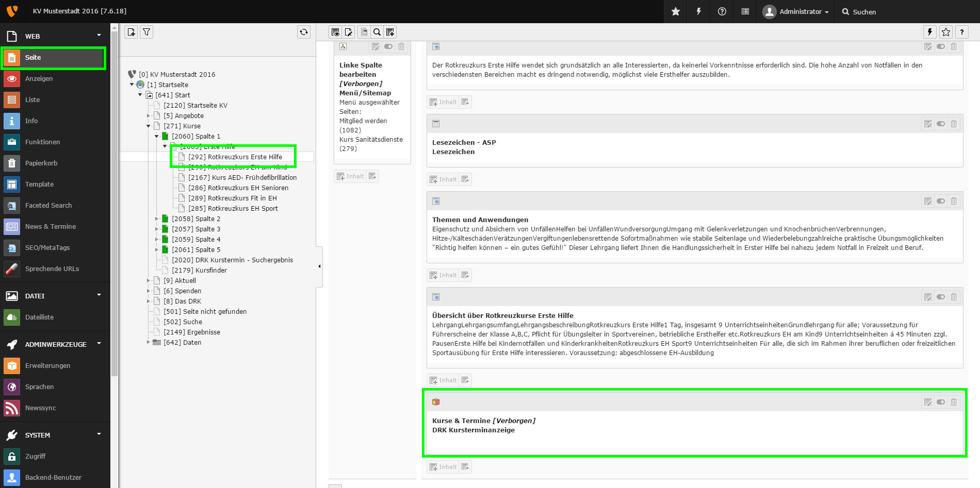
Task: Select [292] Rotkreuzkurs Erste Hilfe page
Action: point(235,157)
